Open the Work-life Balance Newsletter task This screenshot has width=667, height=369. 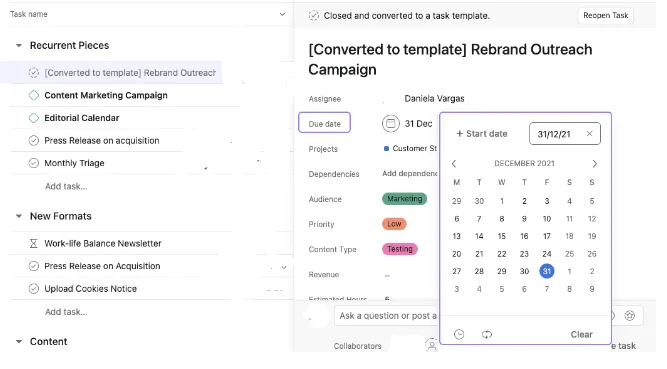coord(103,243)
